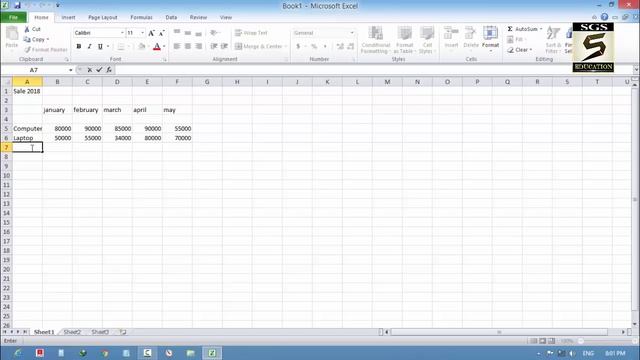Image resolution: width=640 pixels, height=360 pixels.
Task: Open the Calibri font name dropdown
Action: [122, 33]
